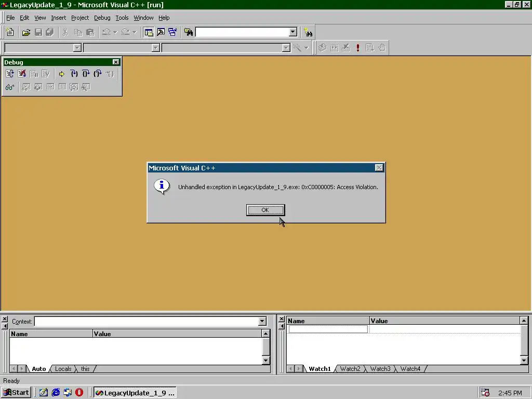Click the Save All icon
The width and height of the screenshot is (532, 399).
(x=50, y=32)
